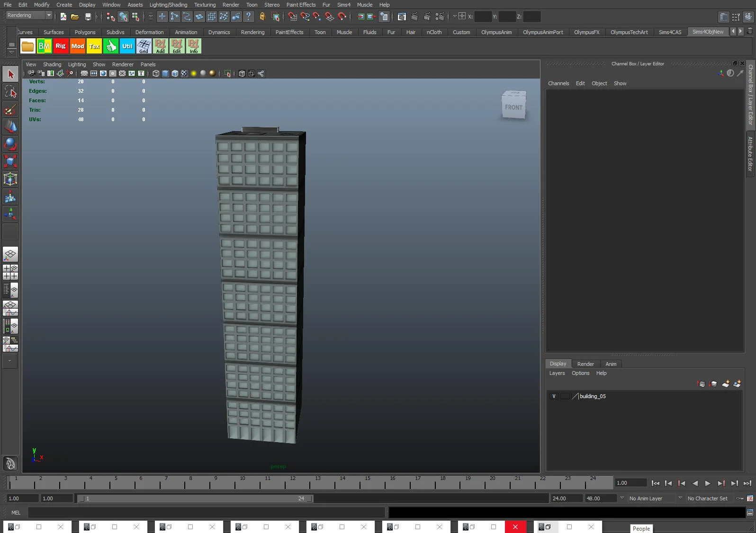The height and width of the screenshot is (533, 756).
Task: Click the yellow Tex shelf button
Action: [x=94, y=46]
